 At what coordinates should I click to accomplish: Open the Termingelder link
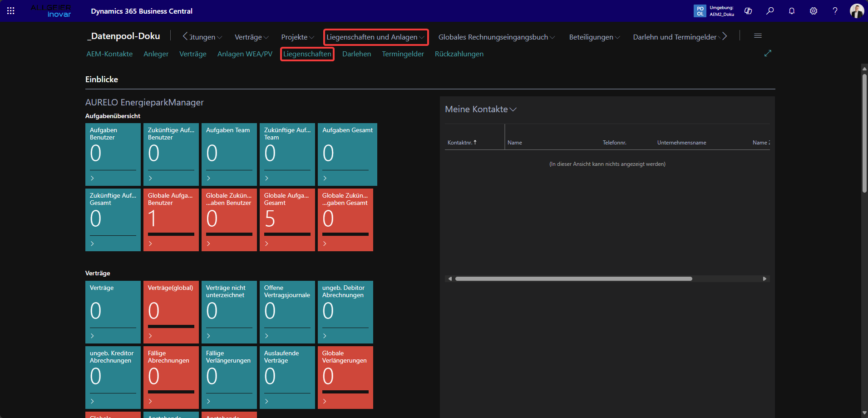tap(403, 54)
